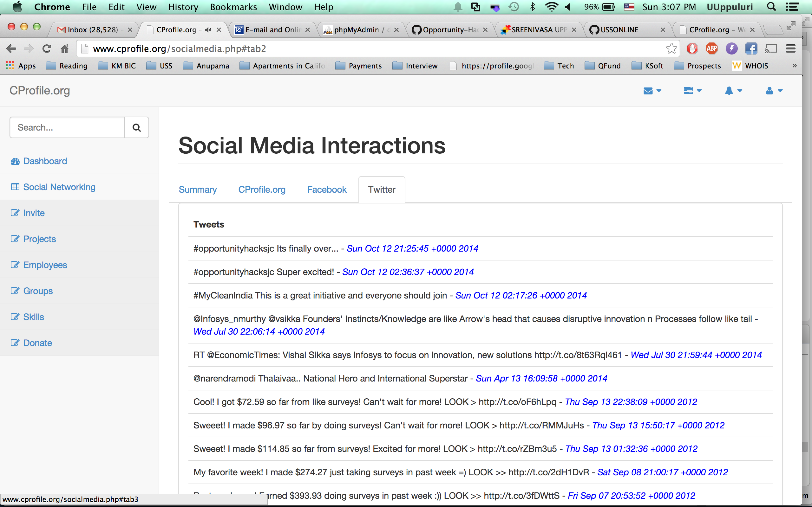
Task: Click the Adblock Plus extension icon
Action: pyautogui.click(x=711, y=48)
